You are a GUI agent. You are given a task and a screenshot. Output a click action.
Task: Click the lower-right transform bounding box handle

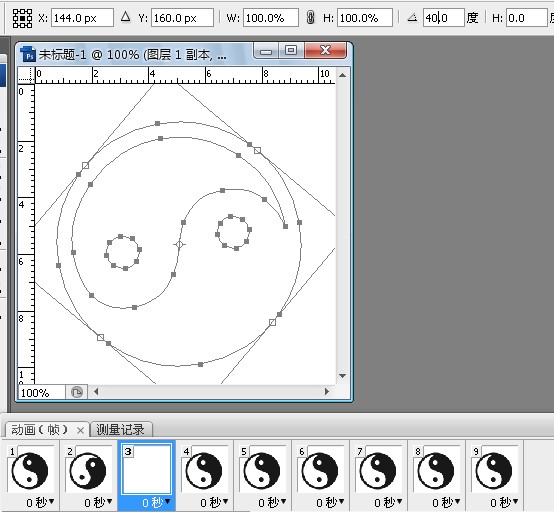click(272, 322)
